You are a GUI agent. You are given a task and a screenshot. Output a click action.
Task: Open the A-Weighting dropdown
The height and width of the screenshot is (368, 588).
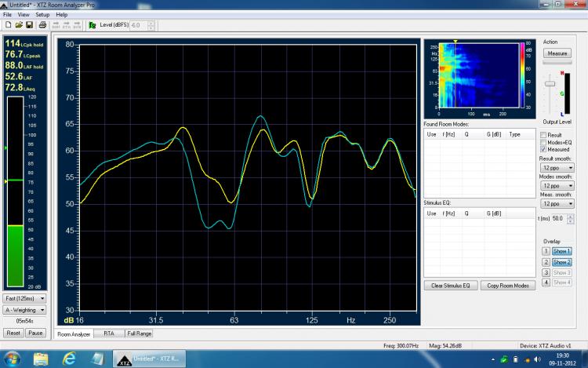(x=24, y=310)
